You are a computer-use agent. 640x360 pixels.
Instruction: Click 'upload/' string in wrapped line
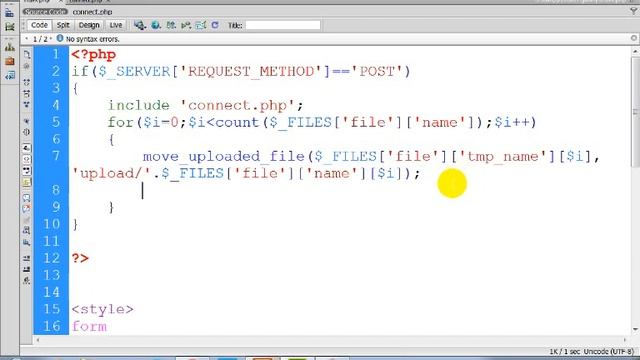click(112, 173)
